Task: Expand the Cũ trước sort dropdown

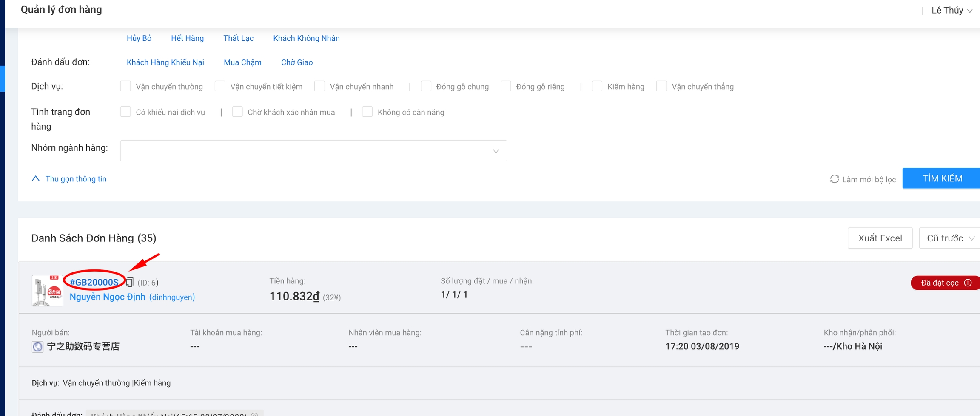Action: point(950,238)
